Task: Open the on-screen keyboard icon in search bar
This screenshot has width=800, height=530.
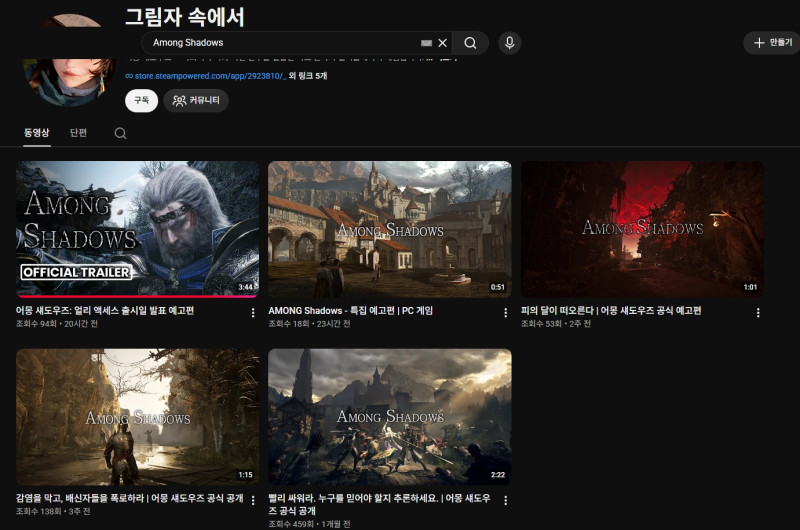Action: [x=427, y=43]
